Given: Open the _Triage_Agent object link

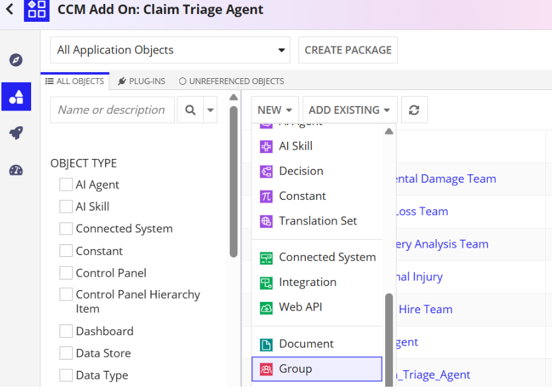Looking at the screenshot, I should coord(433,375).
